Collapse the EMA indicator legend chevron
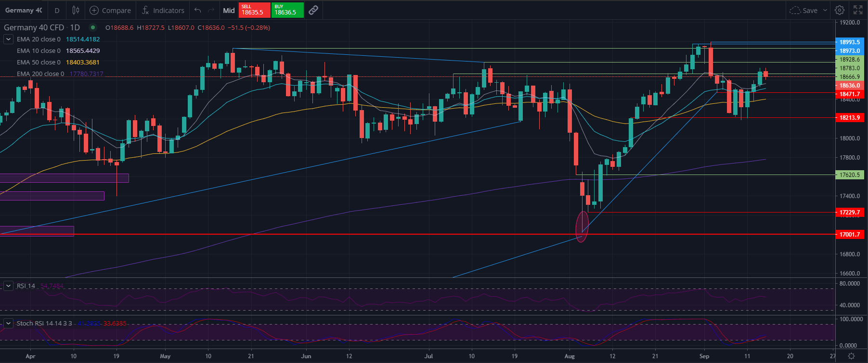The width and height of the screenshot is (868, 363). click(x=8, y=39)
